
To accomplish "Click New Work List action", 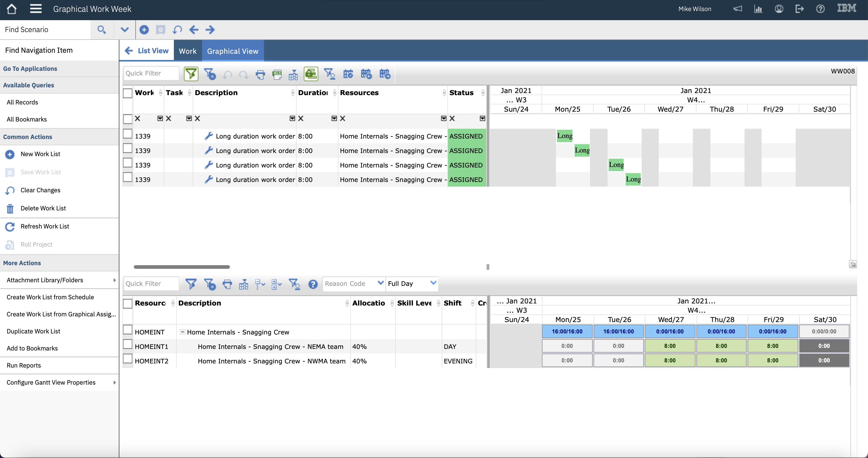I will pyautogui.click(x=40, y=154).
